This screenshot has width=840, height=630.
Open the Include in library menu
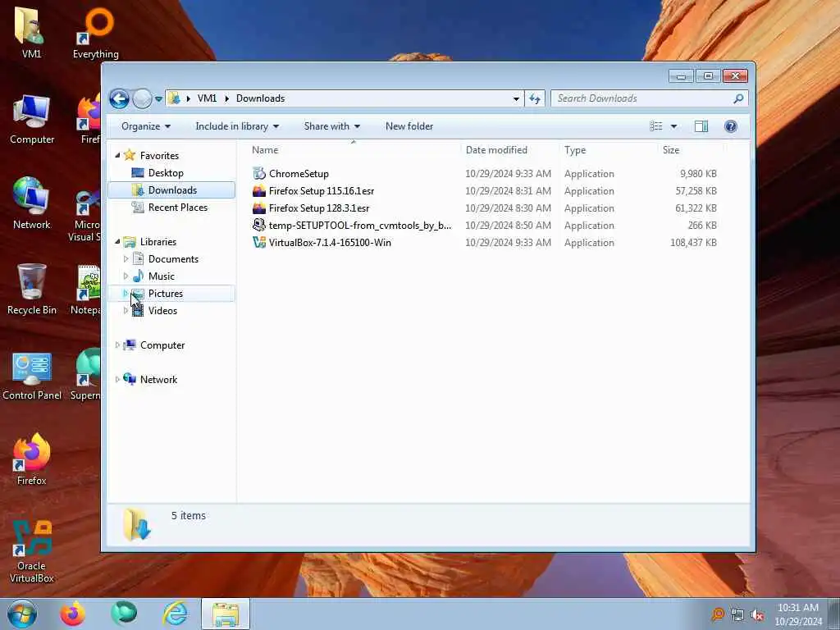[237, 126]
